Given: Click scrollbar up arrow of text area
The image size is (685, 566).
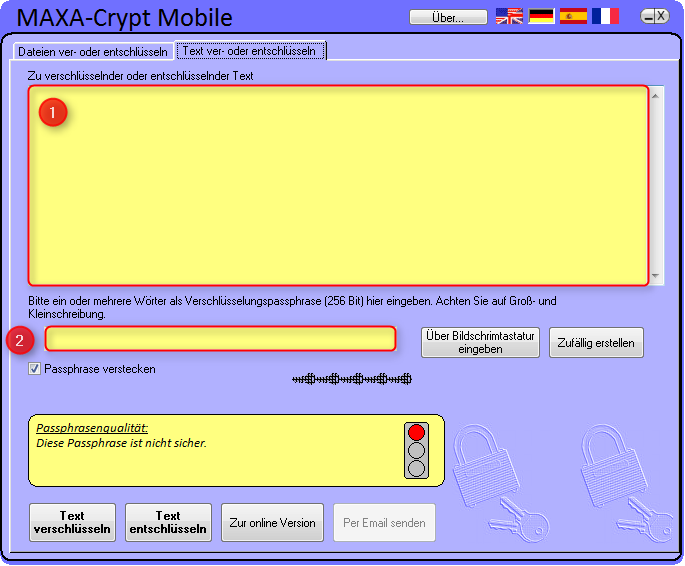Looking at the screenshot, I should click(x=655, y=96).
